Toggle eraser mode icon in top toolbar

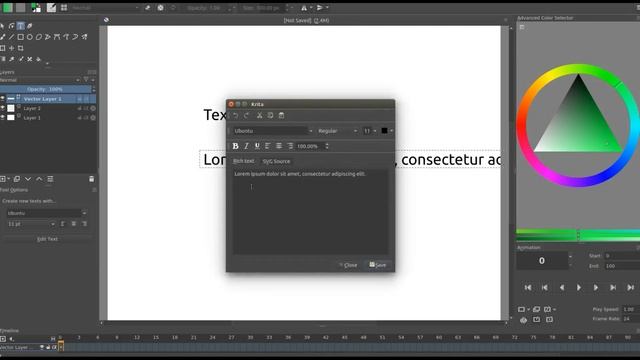(x=147, y=7)
